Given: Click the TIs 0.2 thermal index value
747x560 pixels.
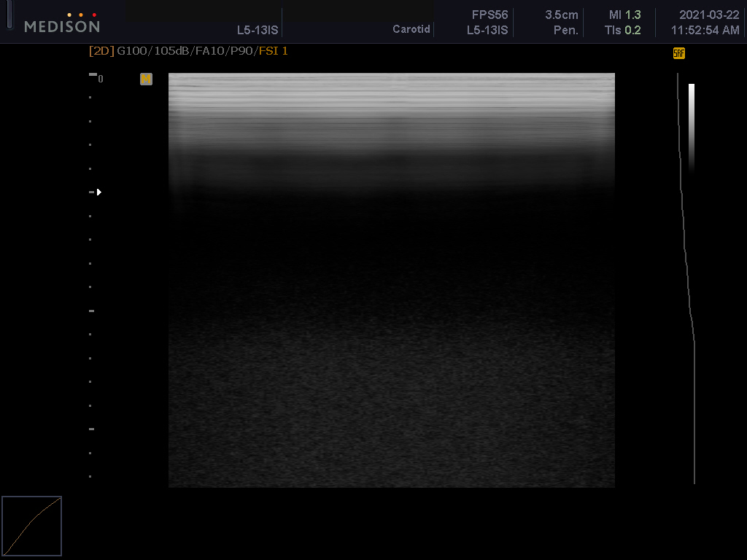Looking at the screenshot, I should click(x=622, y=30).
